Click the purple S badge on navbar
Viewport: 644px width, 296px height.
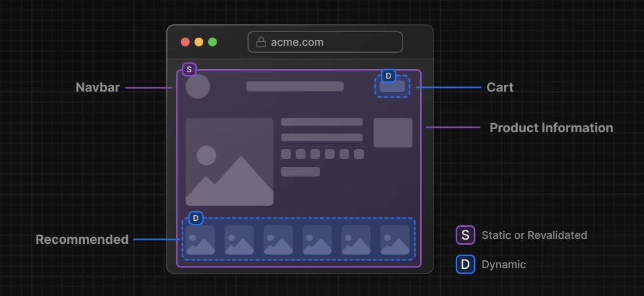(x=189, y=70)
